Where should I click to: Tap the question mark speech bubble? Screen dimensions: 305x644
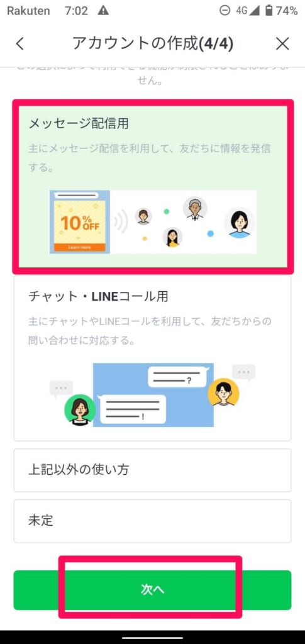(178, 377)
